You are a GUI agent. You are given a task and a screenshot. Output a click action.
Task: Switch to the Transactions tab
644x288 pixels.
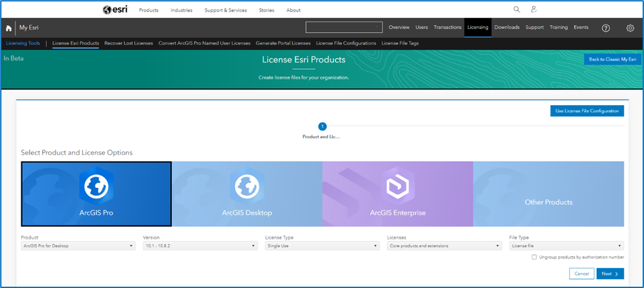coord(448,27)
